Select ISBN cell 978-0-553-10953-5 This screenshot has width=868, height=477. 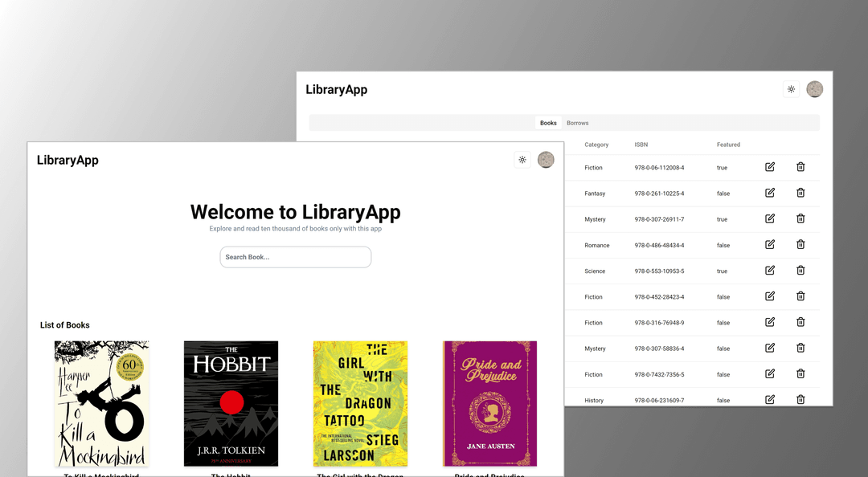(x=659, y=271)
